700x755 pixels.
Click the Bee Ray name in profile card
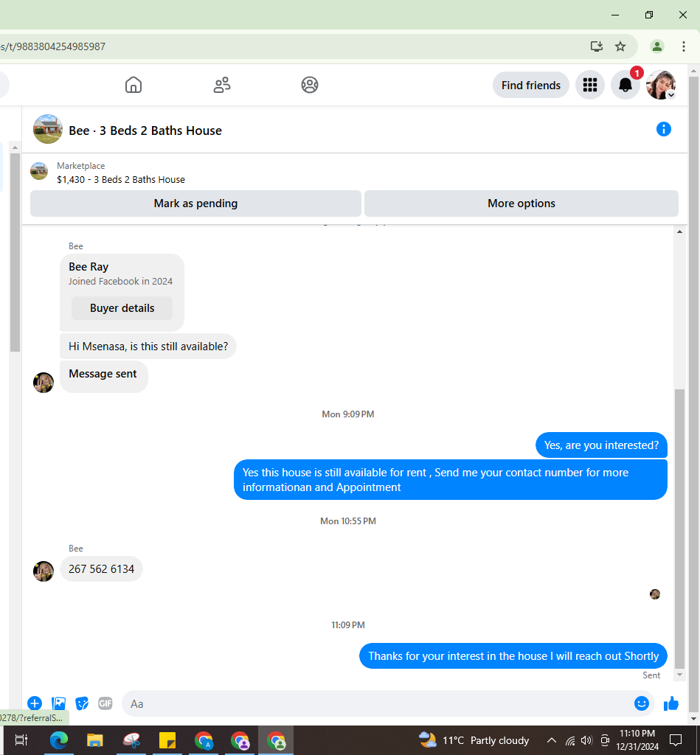coord(89,267)
